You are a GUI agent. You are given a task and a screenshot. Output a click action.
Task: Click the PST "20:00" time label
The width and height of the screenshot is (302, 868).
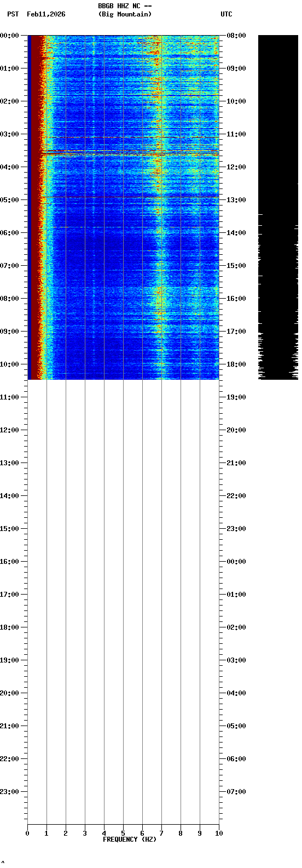click(x=9, y=693)
